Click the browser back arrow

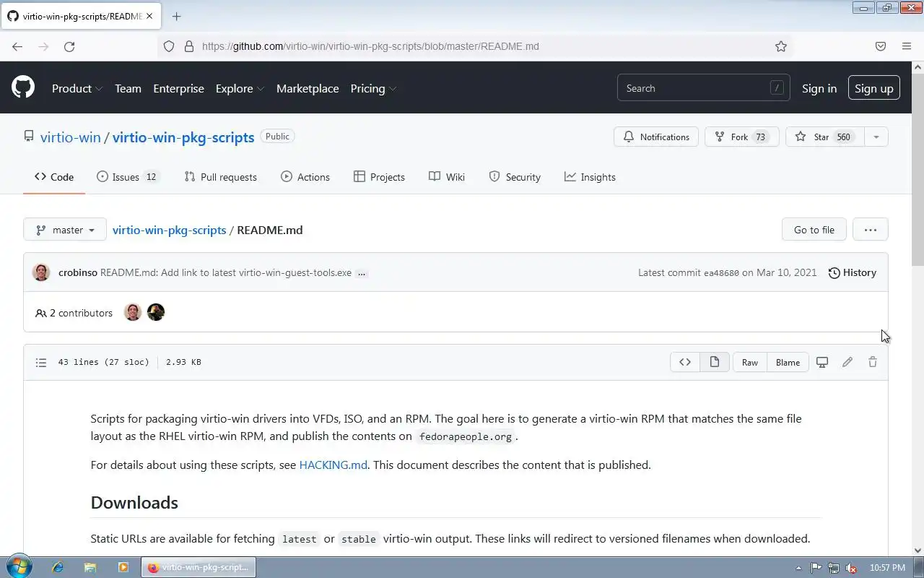tap(17, 46)
